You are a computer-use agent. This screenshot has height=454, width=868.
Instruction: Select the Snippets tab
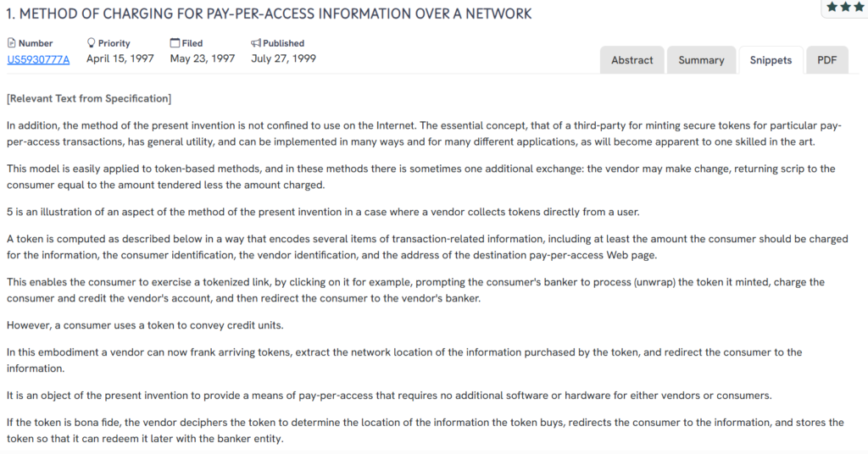click(771, 60)
